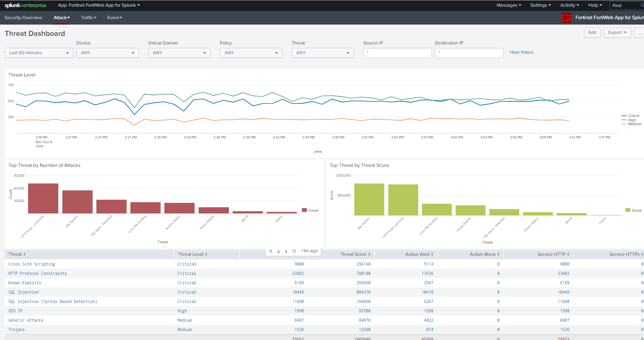Click the red Count legend swatch

coord(304,210)
